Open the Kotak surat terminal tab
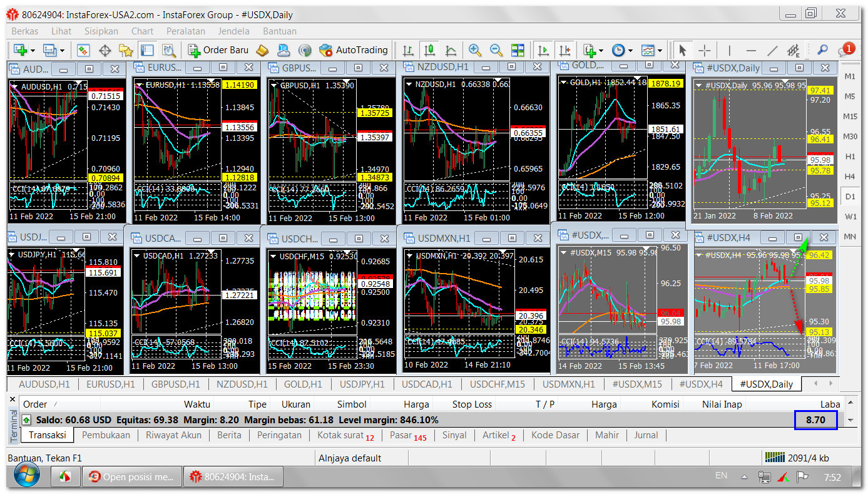Viewport: 868px width, 494px height. [x=345, y=435]
